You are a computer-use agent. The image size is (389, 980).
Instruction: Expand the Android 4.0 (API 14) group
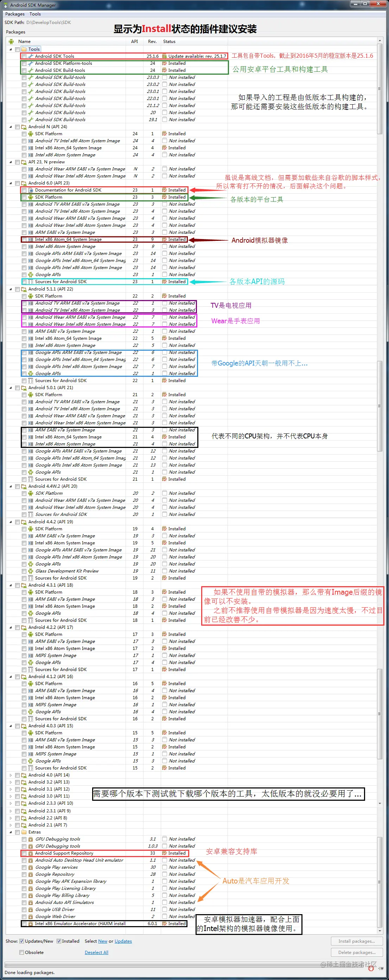(11, 775)
